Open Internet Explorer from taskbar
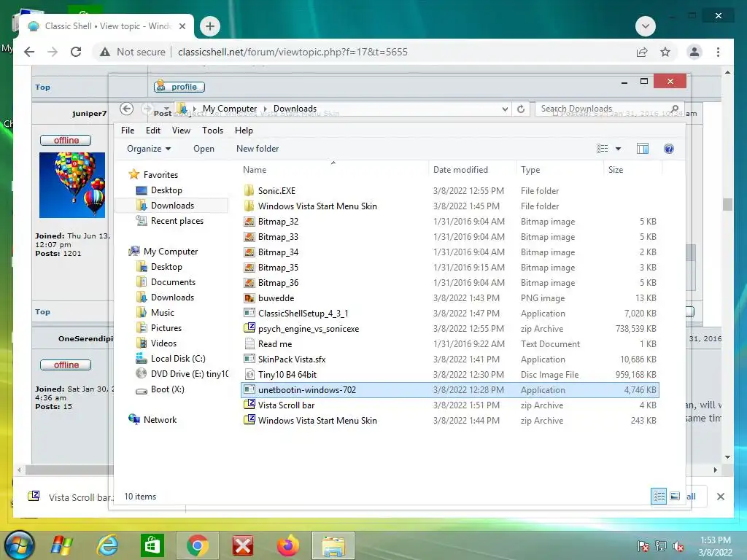 coord(108,545)
